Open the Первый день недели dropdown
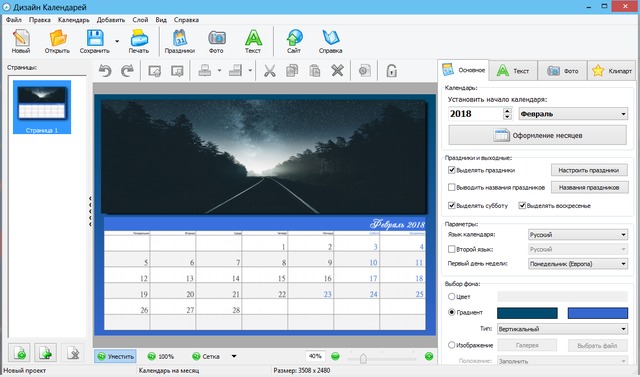 [578, 264]
